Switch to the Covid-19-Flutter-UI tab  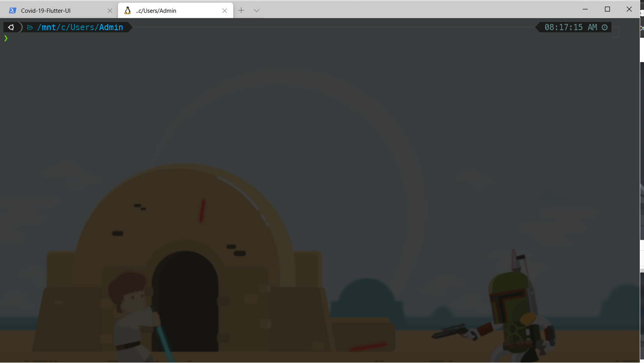(x=59, y=11)
